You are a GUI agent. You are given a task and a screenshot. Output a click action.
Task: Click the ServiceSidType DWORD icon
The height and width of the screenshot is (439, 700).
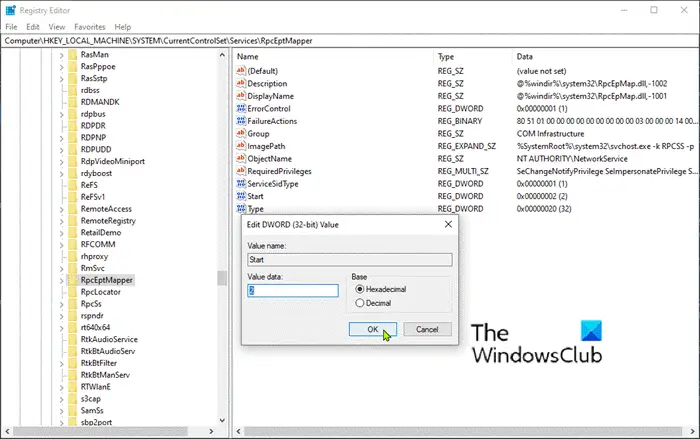click(x=241, y=183)
